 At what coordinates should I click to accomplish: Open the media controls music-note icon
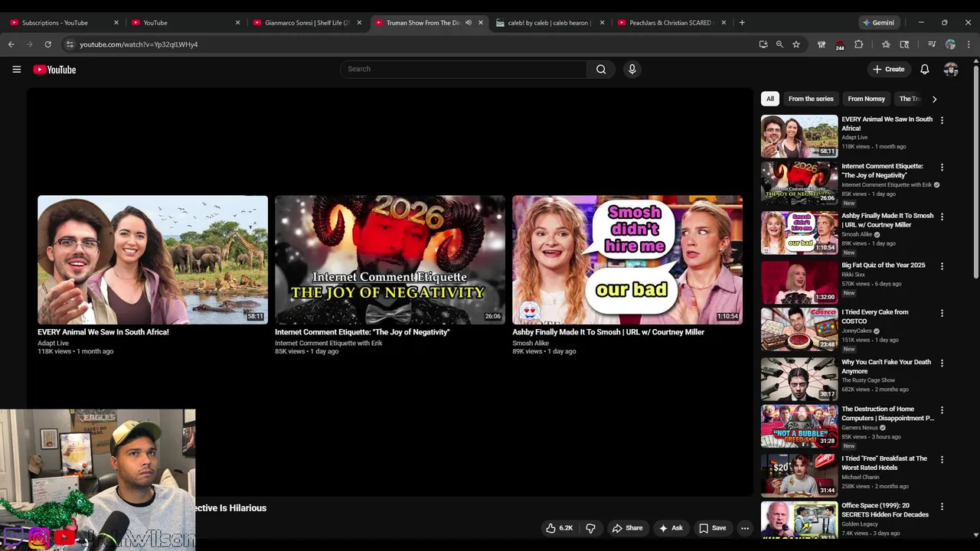[932, 44]
